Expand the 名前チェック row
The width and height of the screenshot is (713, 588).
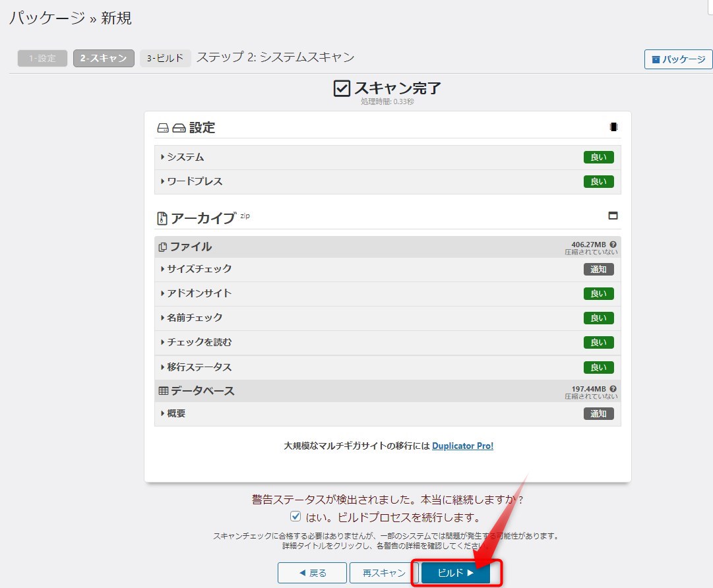[x=387, y=318]
